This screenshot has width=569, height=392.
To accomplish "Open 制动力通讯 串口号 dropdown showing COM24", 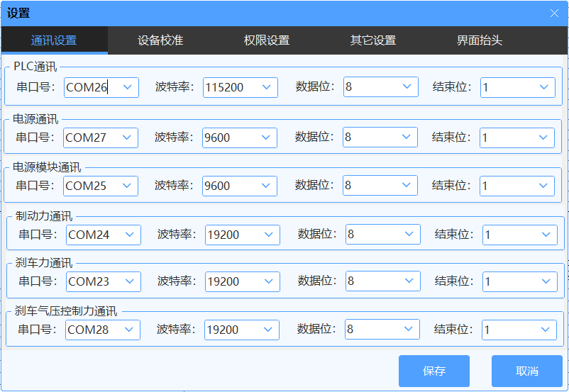I will 130,235.
